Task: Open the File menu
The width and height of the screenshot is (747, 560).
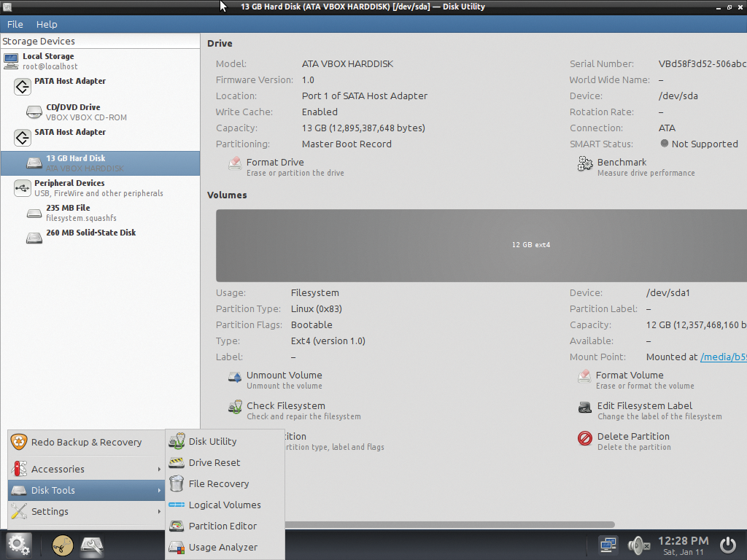Action: [x=15, y=24]
